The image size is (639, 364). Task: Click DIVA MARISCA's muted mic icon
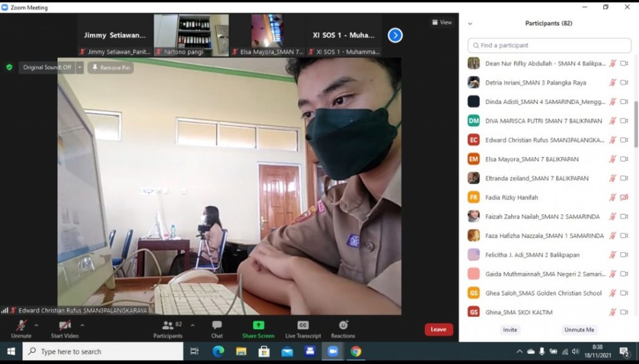[613, 121]
